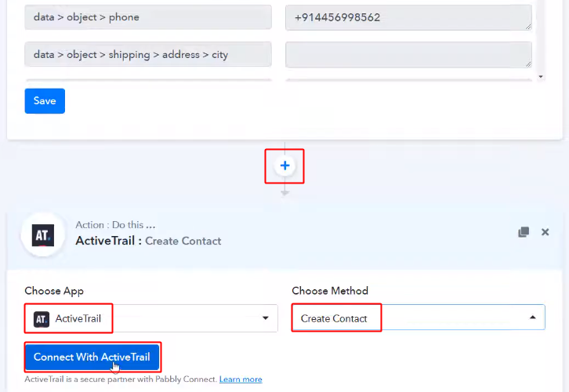Screen dimensions: 569x392
Task: Click the empty city value field
Action: coord(408,55)
